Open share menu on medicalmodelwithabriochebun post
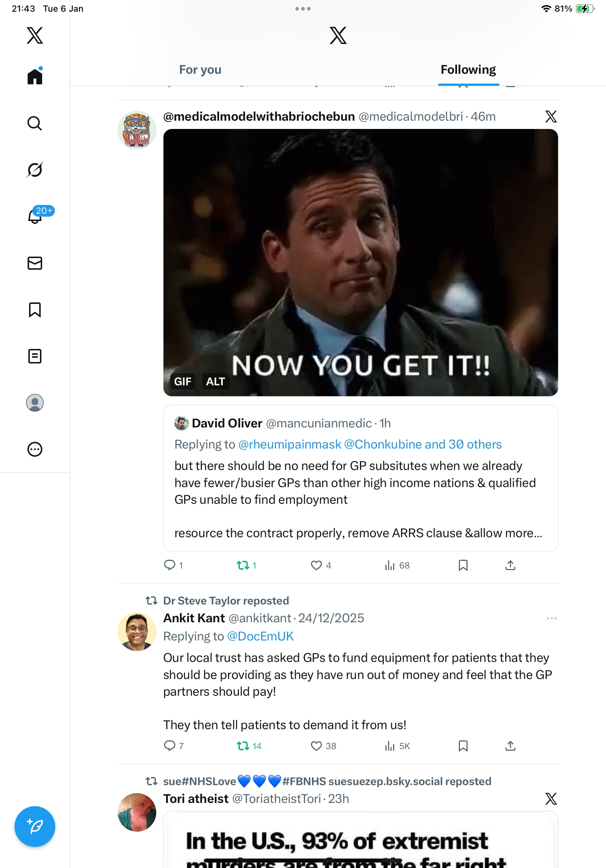This screenshot has height=868, width=606. (510, 565)
